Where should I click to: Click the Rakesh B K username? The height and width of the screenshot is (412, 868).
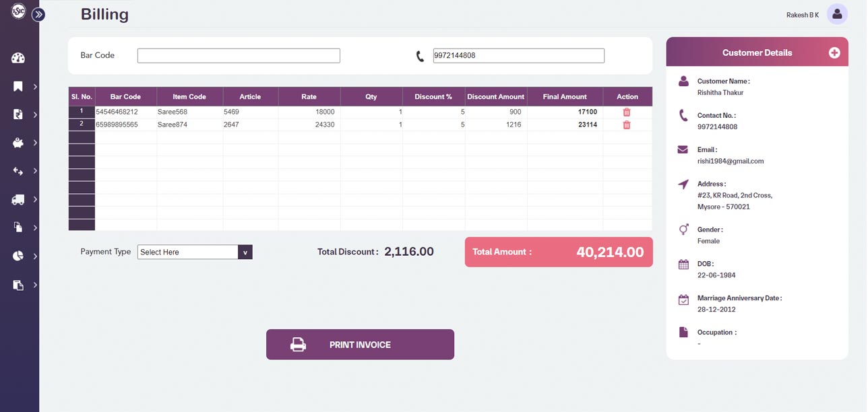pyautogui.click(x=802, y=15)
